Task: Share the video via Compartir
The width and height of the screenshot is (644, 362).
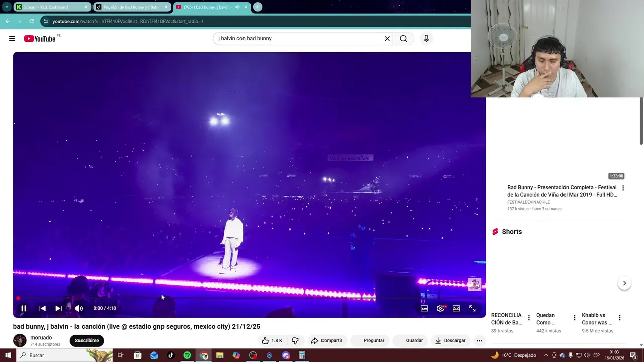Action: tap(327, 341)
